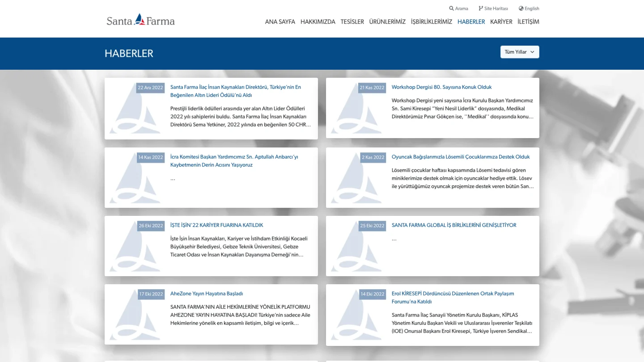Navigate to İLETİŞİM page
Image resolution: width=644 pixels, height=362 pixels.
(x=528, y=21)
